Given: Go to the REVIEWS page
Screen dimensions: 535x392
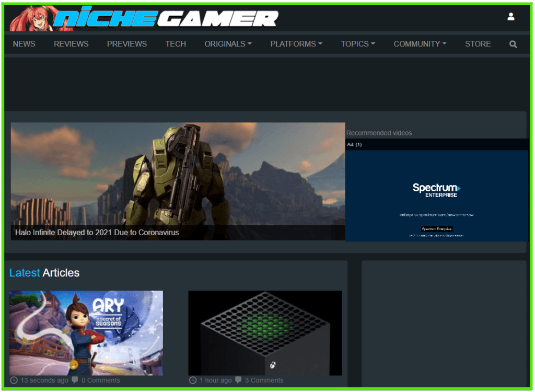Looking at the screenshot, I should click(x=71, y=44).
